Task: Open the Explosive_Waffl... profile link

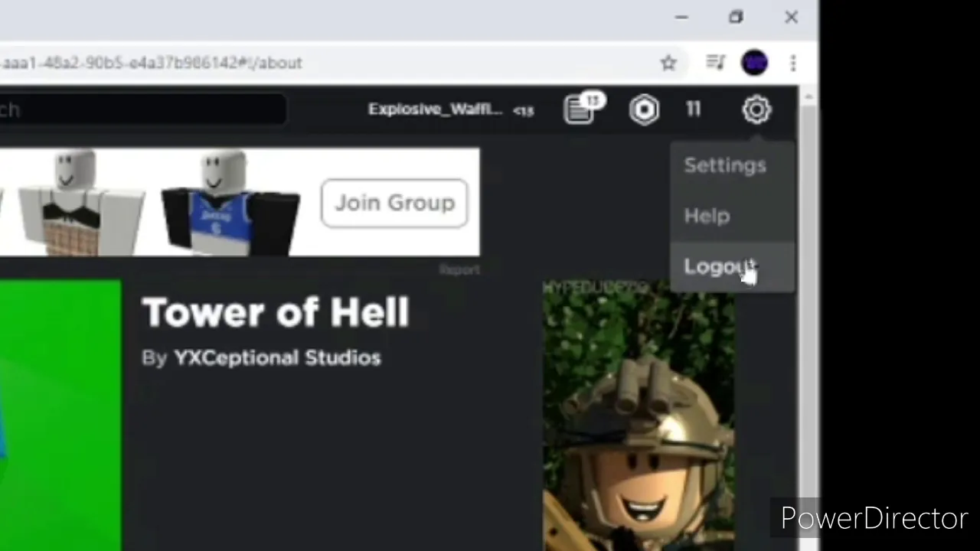Action: point(435,109)
